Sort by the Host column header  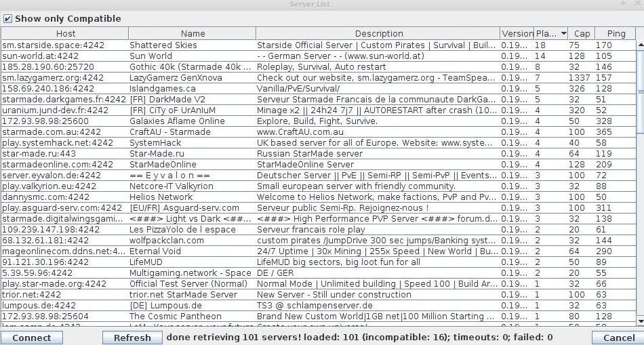click(65, 34)
